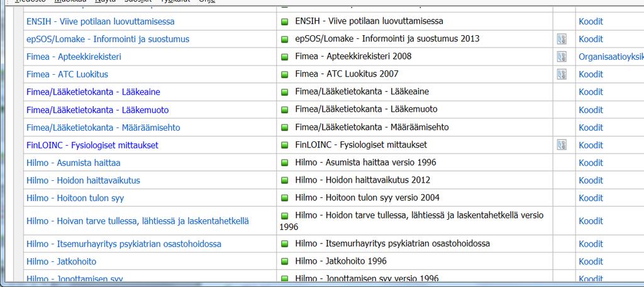Viewport: 644px width, 287px height.
Task: Open the Fimea - Apteekkirekisteri link
Action: click(x=74, y=57)
